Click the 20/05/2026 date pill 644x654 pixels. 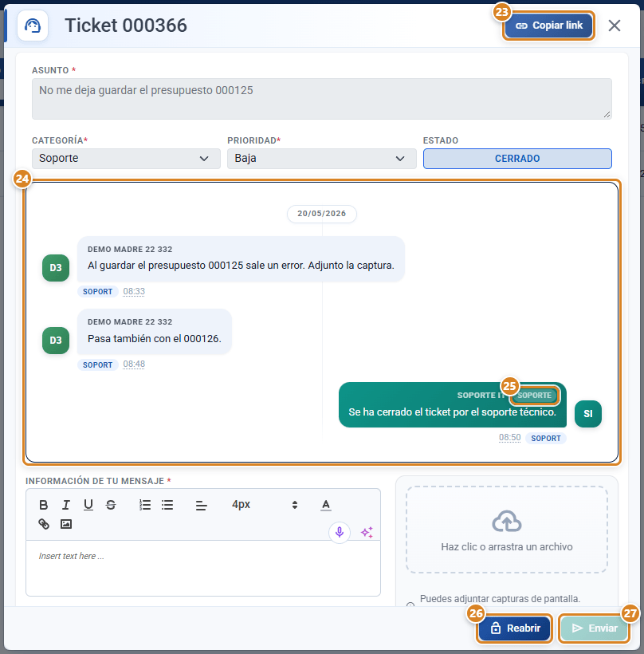(322, 214)
